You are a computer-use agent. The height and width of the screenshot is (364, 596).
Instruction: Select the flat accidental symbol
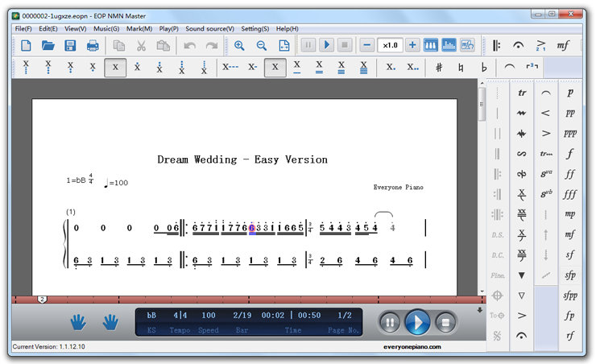coord(484,68)
